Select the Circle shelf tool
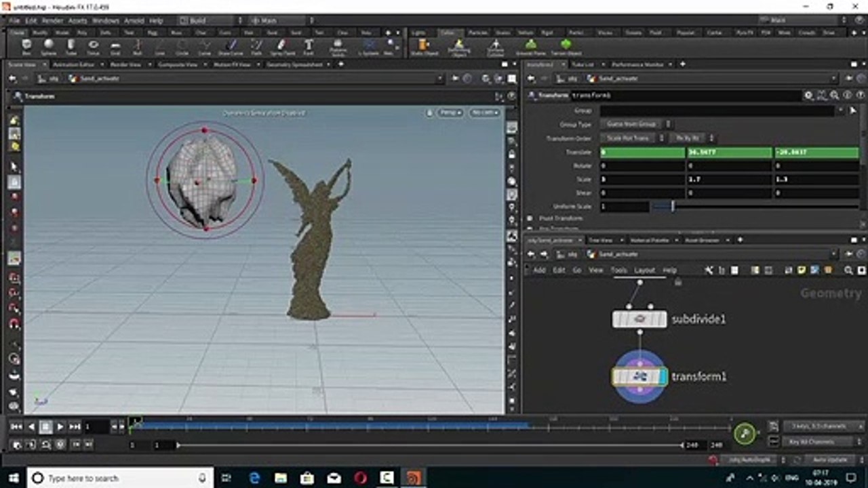The image size is (868, 488). coord(182,47)
